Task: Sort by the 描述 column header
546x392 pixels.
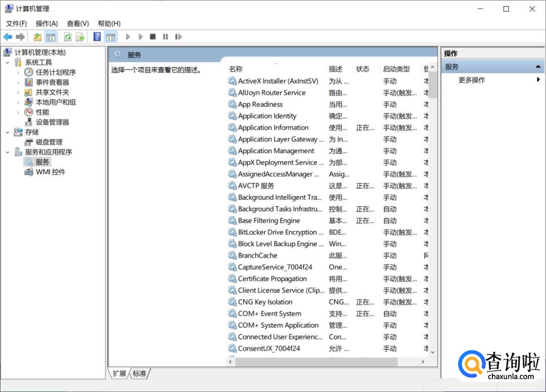Action: pos(335,69)
